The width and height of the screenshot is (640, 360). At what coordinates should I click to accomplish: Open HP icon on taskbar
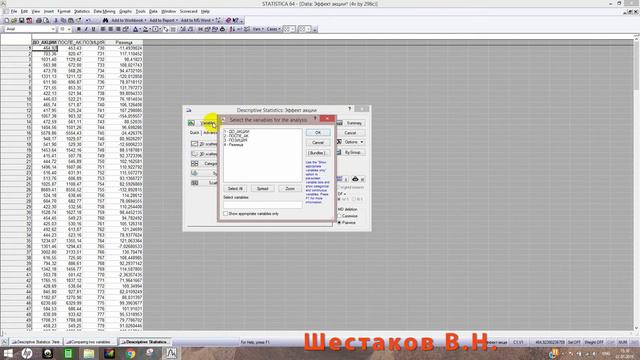(x=27, y=353)
